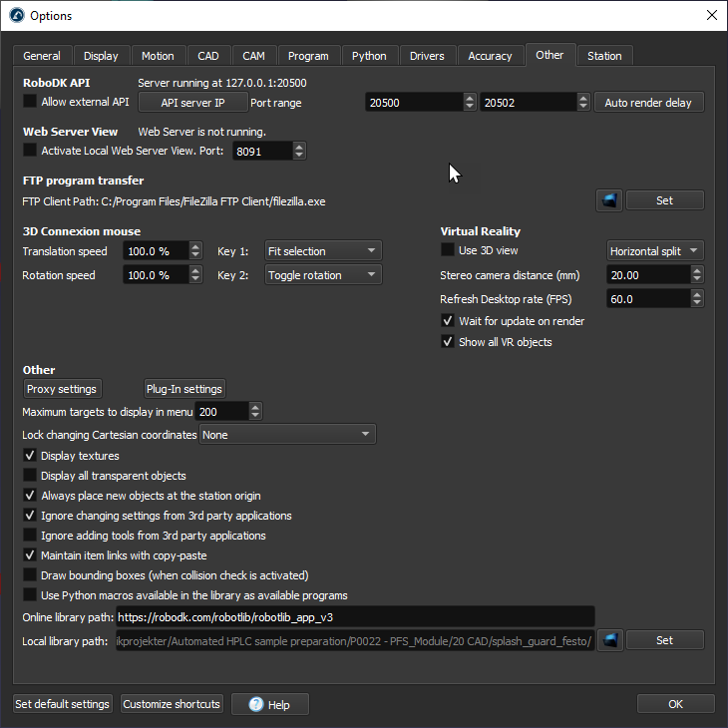Increase the first port range value

(470, 98)
